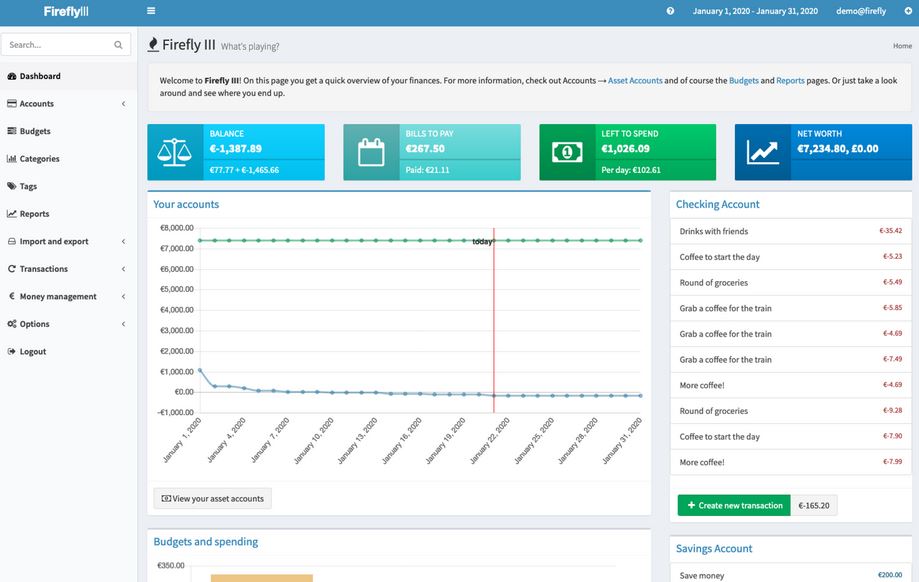Click the Logout arrow icon
The image size is (919, 582).
[12, 352]
